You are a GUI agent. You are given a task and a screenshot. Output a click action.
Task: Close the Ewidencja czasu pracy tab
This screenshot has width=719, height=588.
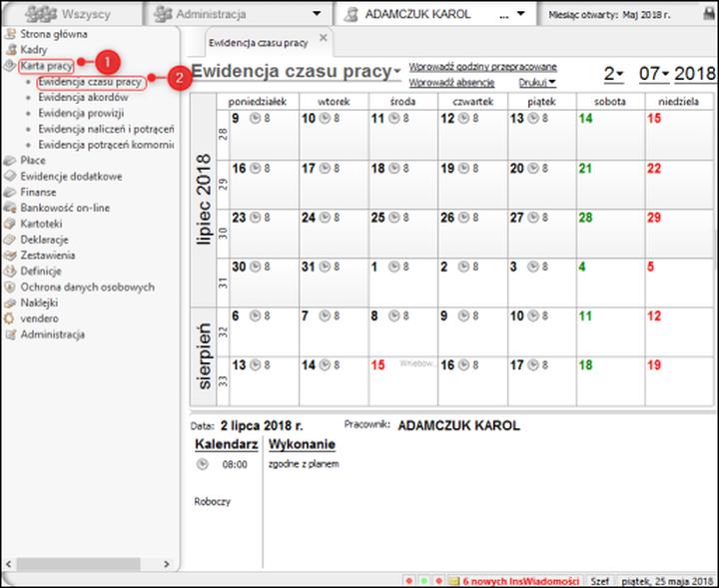[323, 38]
